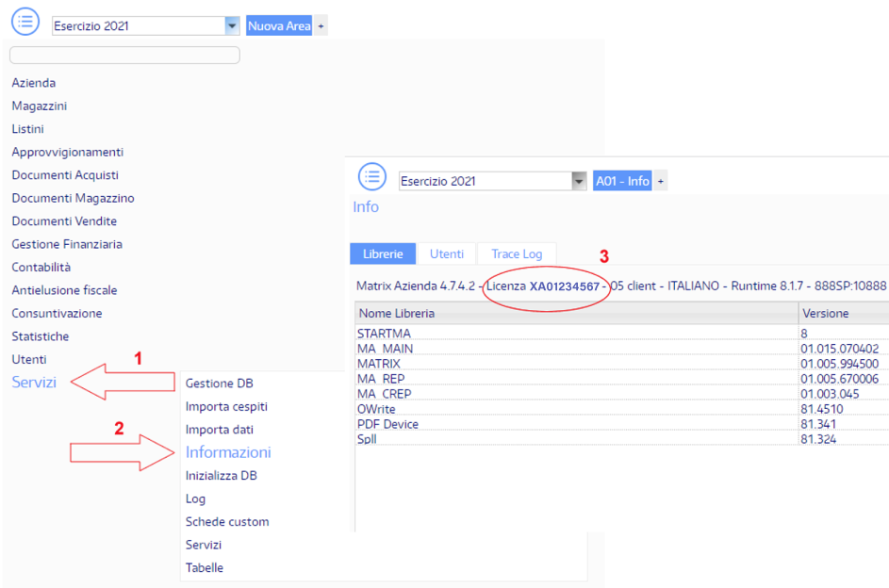
Task: Click the Nome Libreria column header
Action: click(x=396, y=313)
